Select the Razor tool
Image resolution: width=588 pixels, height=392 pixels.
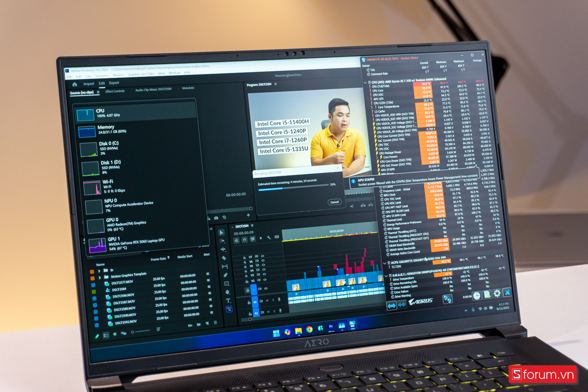224,258
